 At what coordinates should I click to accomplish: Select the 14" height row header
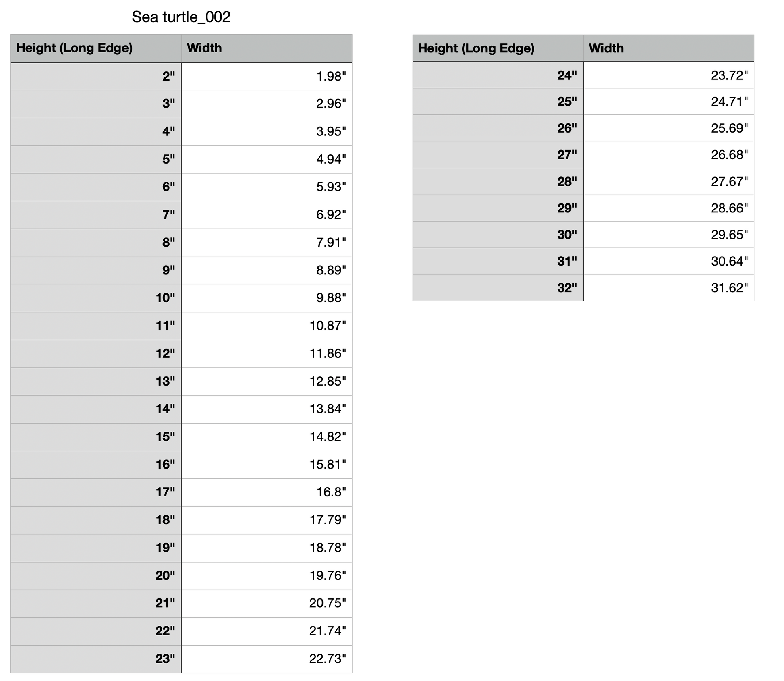[x=96, y=409]
